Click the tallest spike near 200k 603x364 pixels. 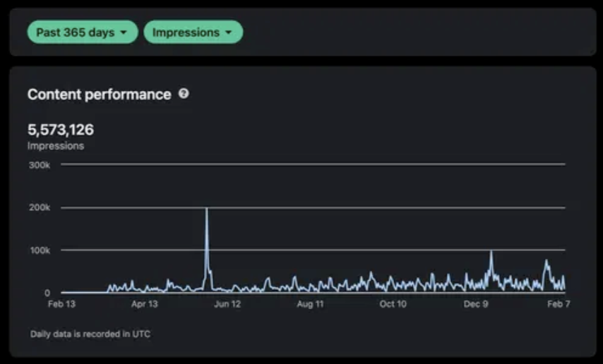(x=207, y=210)
